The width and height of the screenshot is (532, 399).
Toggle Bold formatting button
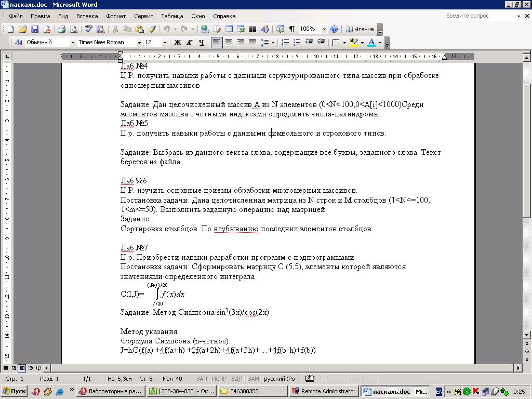177,43
